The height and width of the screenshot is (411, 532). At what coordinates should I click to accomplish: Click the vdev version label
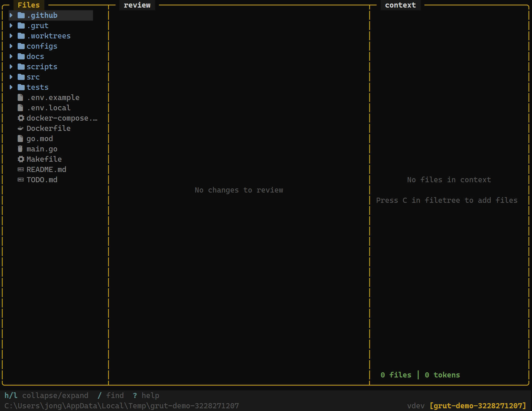click(416, 406)
